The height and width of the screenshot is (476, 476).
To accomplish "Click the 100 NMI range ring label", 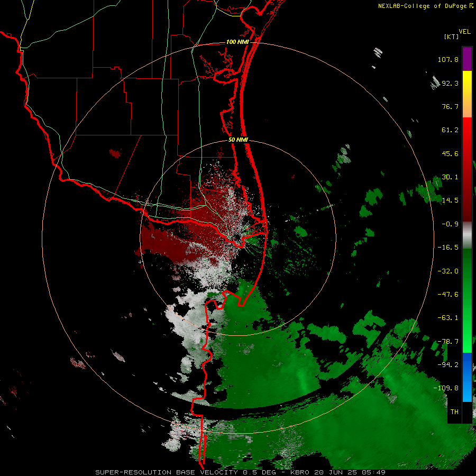I will click(237, 42).
